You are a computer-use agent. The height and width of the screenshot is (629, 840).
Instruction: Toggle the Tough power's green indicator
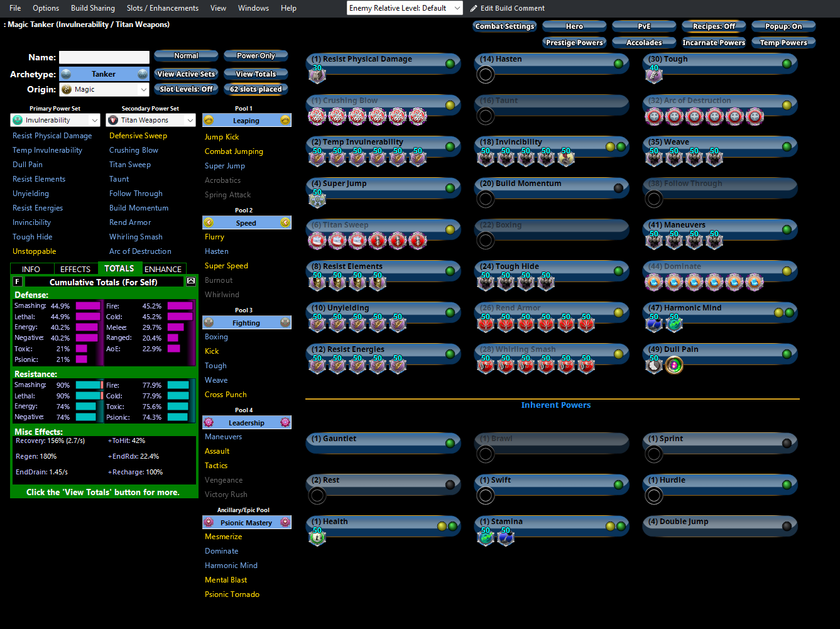(x=786, y=63)
